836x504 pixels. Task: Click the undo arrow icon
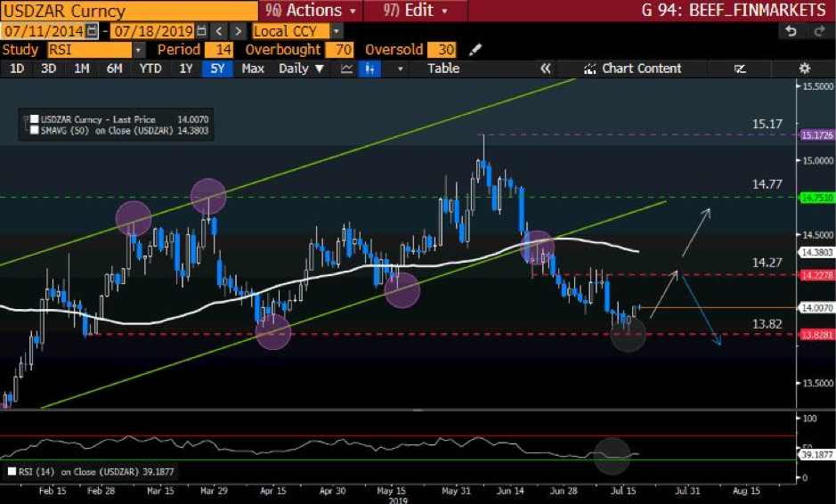pos(790,31)
